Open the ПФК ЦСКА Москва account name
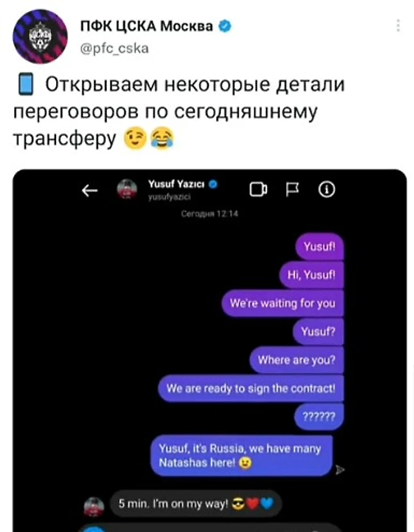Image resolution: width=414 pixels, height=532 pixels. point(146,26)
